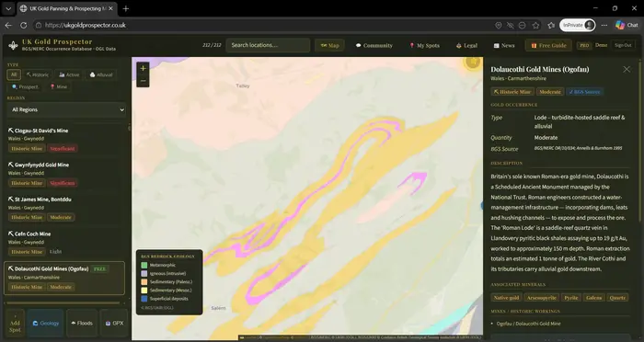
Task: Open the browser Settings and more menu
Action: pyautogui.click(x=604, y=26)
